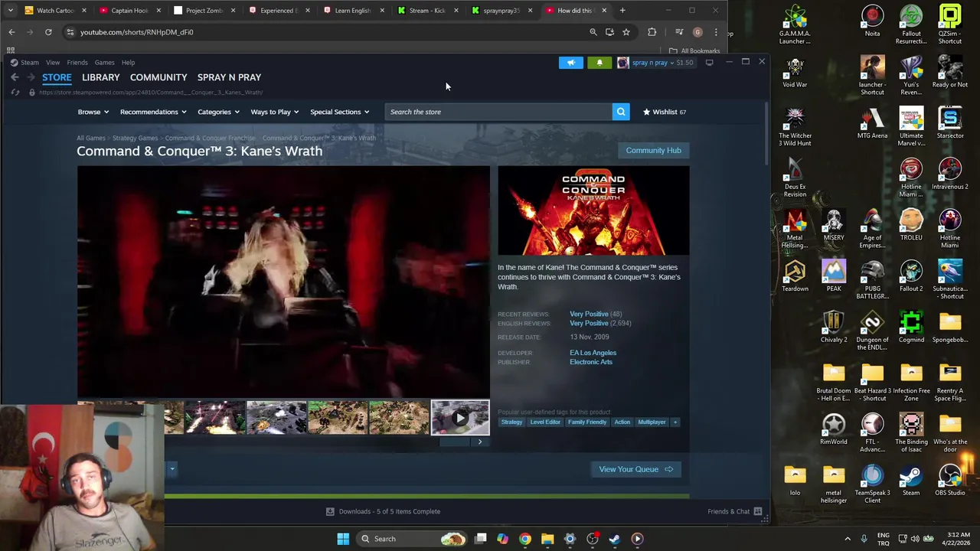Click the screenshot strip right arrow
This screenshot has width=980, height=551.
coord(480,442)
